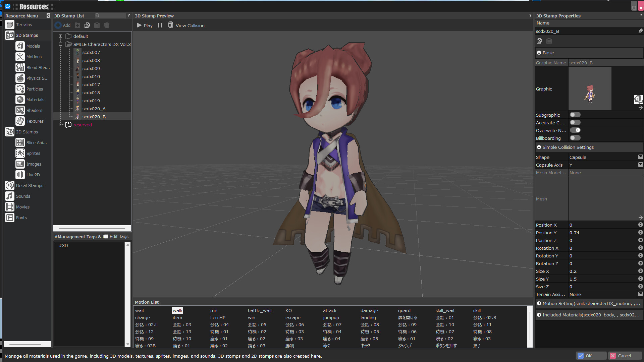Click the 3D Stamp List search box

click(110, 16)
